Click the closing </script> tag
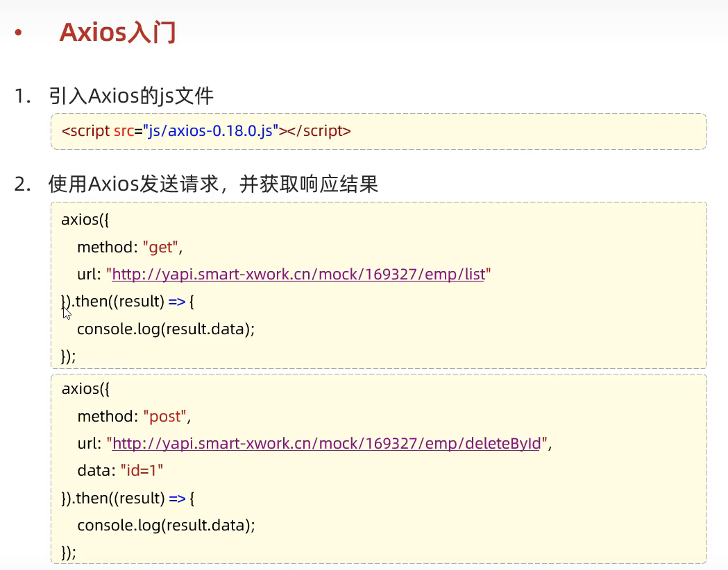Screen dimensions: 728x570 tap(319, 130)
